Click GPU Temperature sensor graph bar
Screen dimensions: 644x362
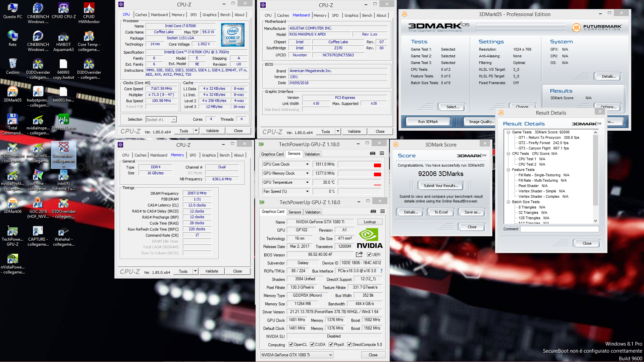pyautogui.click(x=360, y=182)
